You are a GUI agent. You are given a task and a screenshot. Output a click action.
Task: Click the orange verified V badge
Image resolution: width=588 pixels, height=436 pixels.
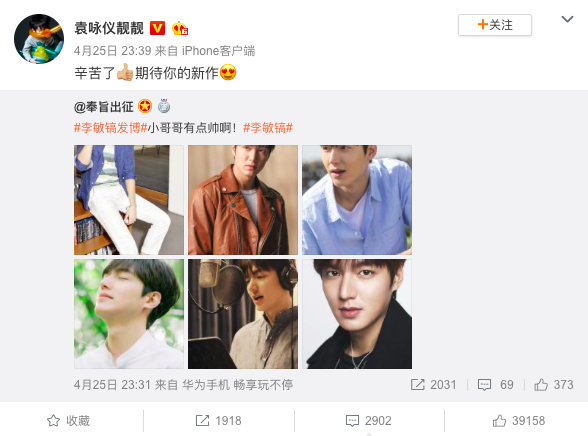tap(158, 28)
